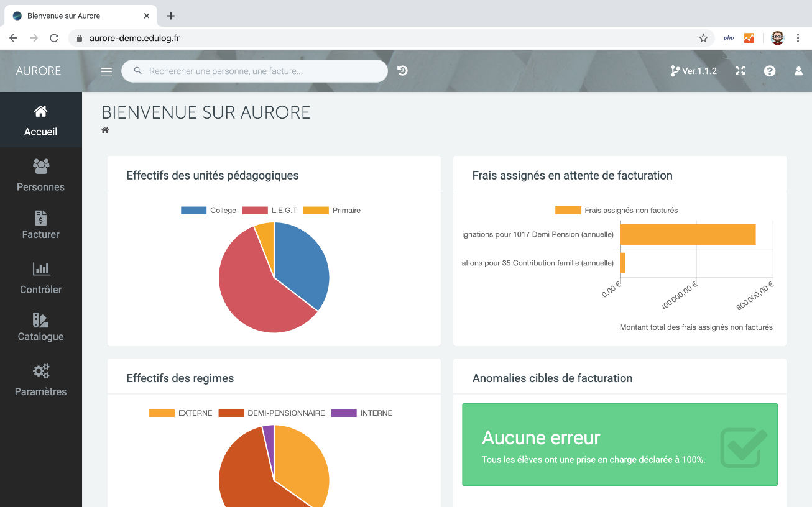Click the Ver.1.1.2 version label

(699, 71)
